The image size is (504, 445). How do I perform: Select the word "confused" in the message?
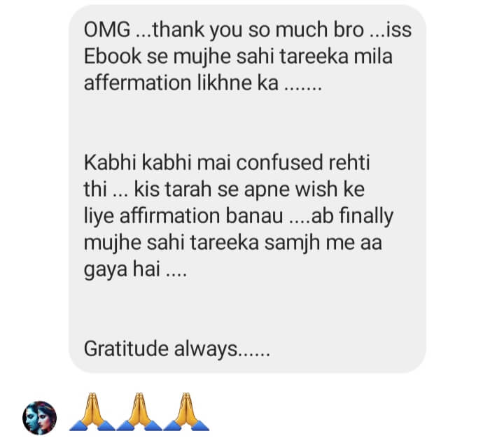click(x=279, y=162)
